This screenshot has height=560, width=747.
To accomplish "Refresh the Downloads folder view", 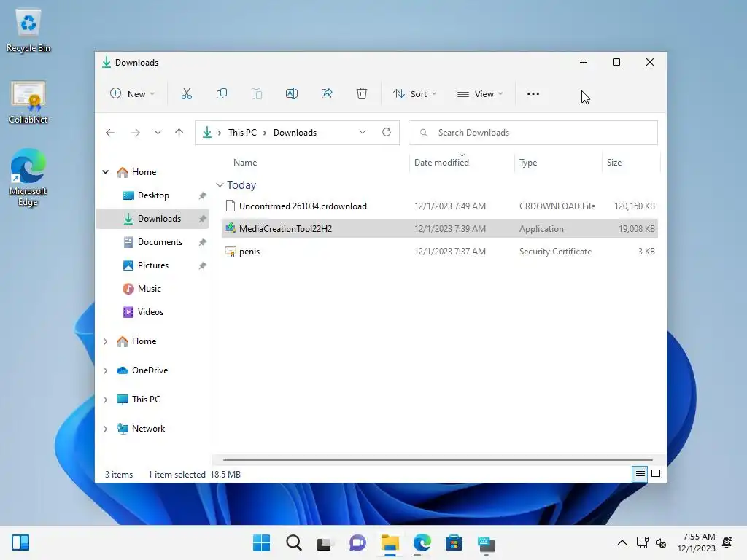I will point(387,133).
